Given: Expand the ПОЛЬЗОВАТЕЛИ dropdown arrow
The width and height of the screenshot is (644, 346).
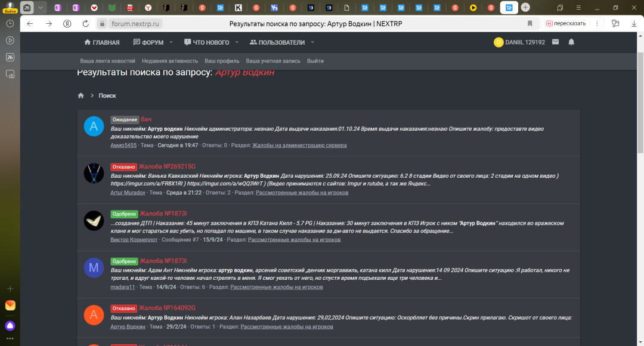Looking at the screenshot, I should 312,42.
